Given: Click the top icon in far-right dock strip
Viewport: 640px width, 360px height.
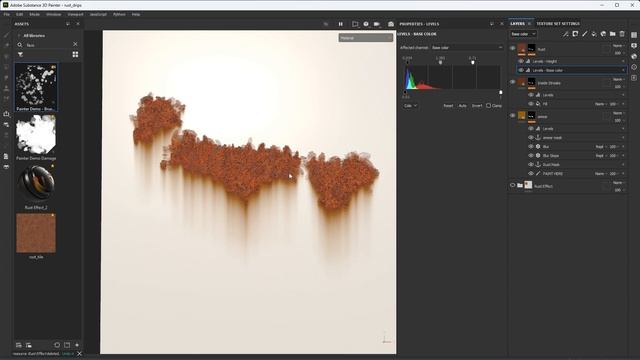Looking at the screenshot, I should [x=634, y=35].
